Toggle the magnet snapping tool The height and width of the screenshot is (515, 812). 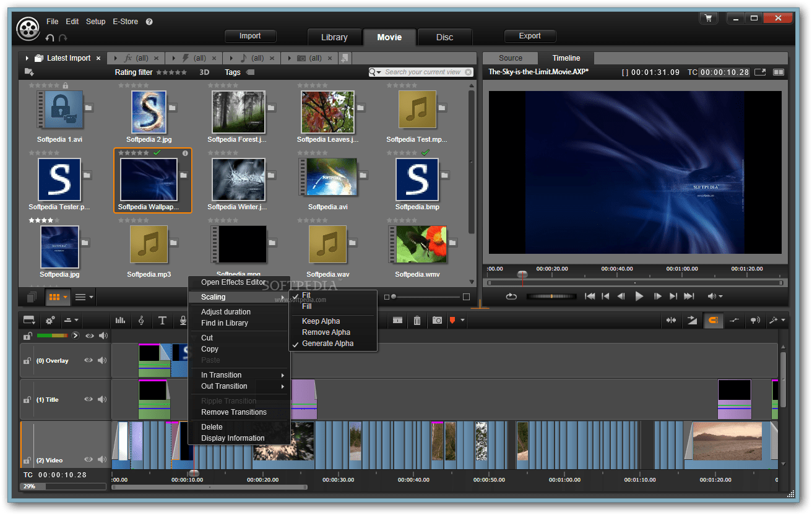click(x=713, y=321)
